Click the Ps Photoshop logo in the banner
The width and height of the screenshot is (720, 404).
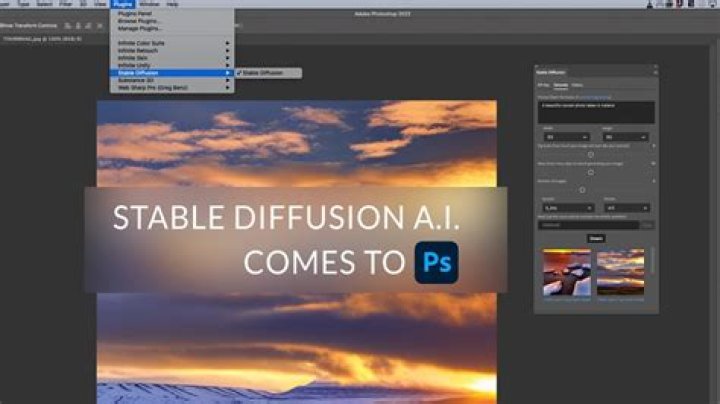click(436, 262)
